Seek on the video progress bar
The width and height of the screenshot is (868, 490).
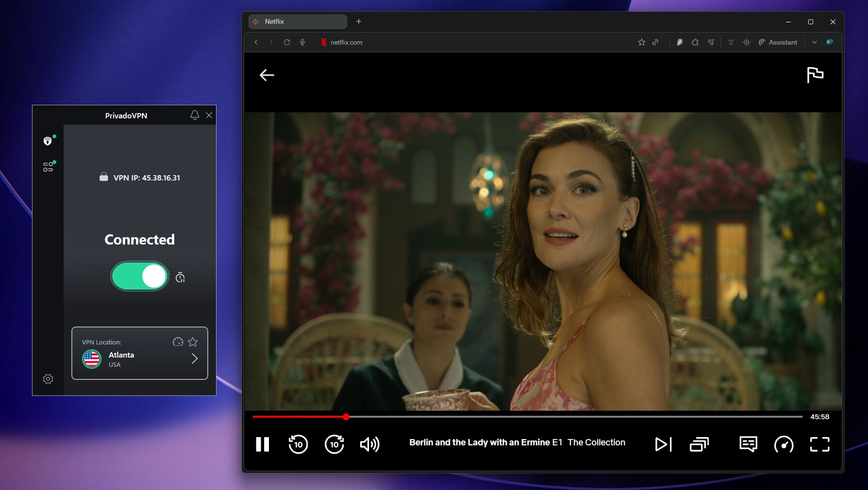(527, 417)
